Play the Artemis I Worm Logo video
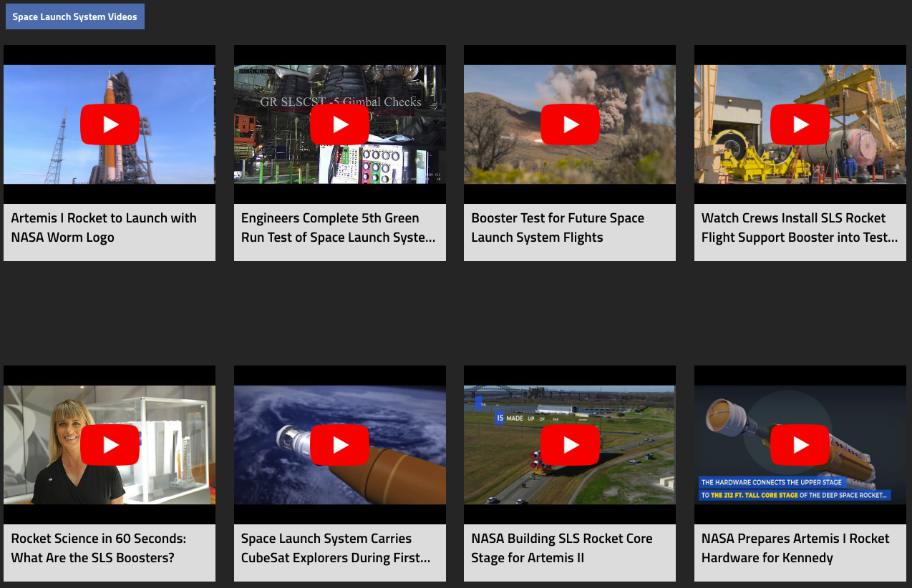The height and width of the screenshot is (588, 912). [x=110, y=124]
